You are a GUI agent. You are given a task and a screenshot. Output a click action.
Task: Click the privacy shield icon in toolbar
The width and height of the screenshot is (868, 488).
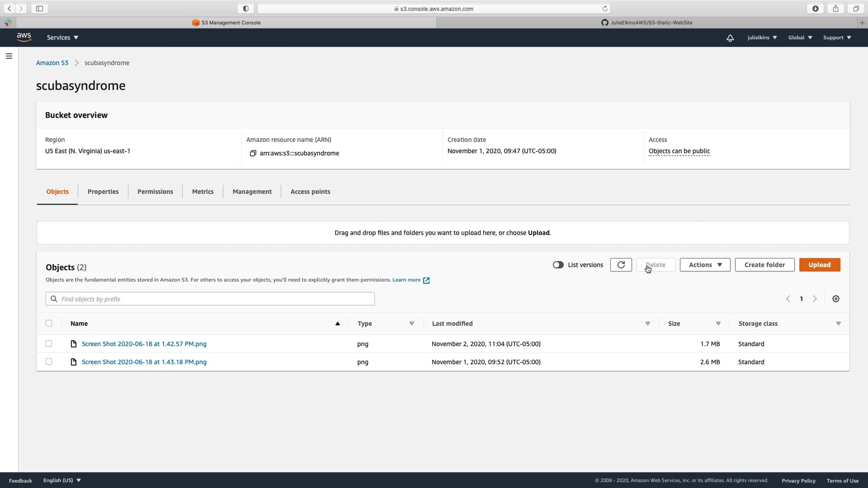(246, 8)
